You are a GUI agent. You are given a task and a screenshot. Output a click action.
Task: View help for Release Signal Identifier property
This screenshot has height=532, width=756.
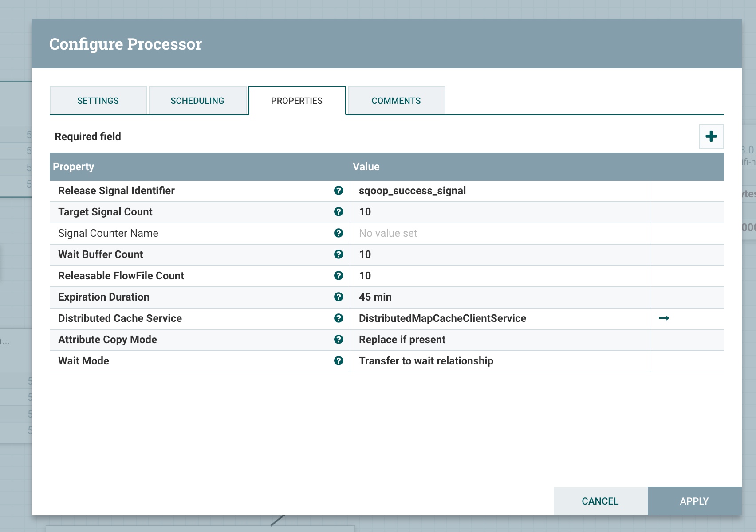click(x=339, y=191)
